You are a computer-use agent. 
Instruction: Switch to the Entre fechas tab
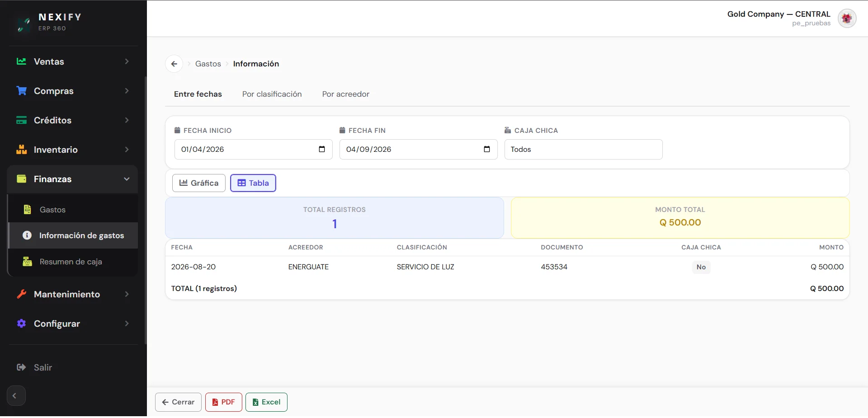(x=198, y=94)
